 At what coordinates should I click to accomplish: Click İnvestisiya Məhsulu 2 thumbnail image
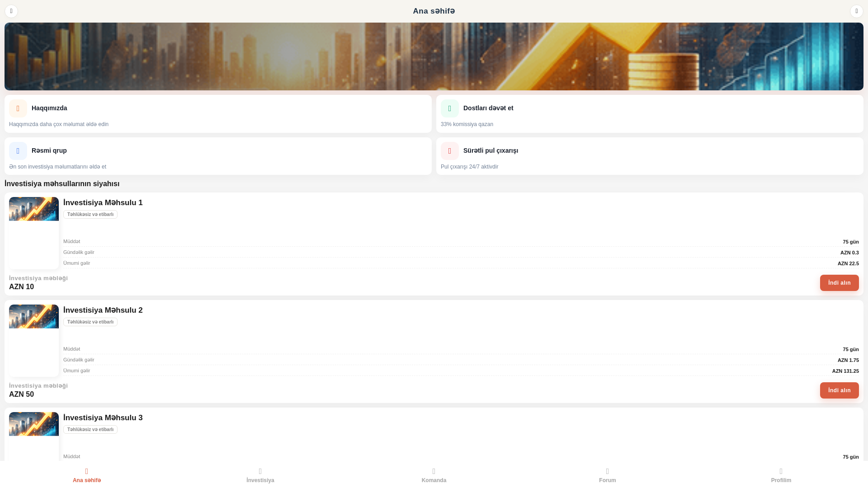pos(34,341)
